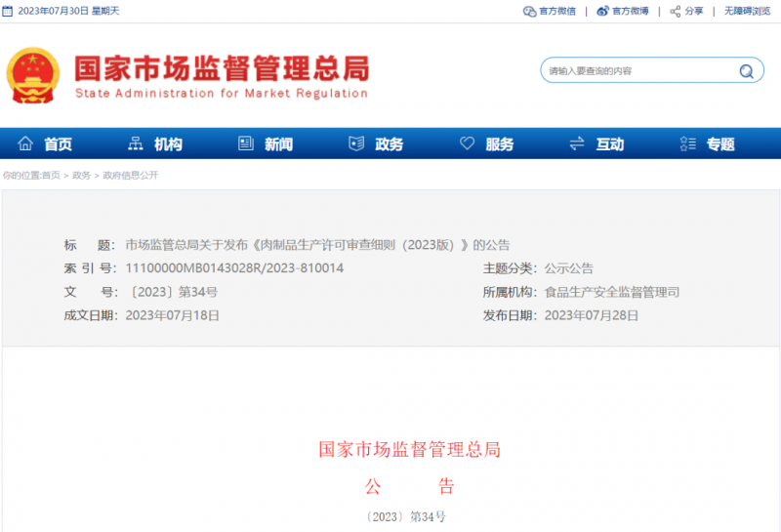Image resolution: width=781 pixels, height=532 pixels.
Task: Open the 政务 navigation menu
Action: pyautogui.click(x=389, y=143)
